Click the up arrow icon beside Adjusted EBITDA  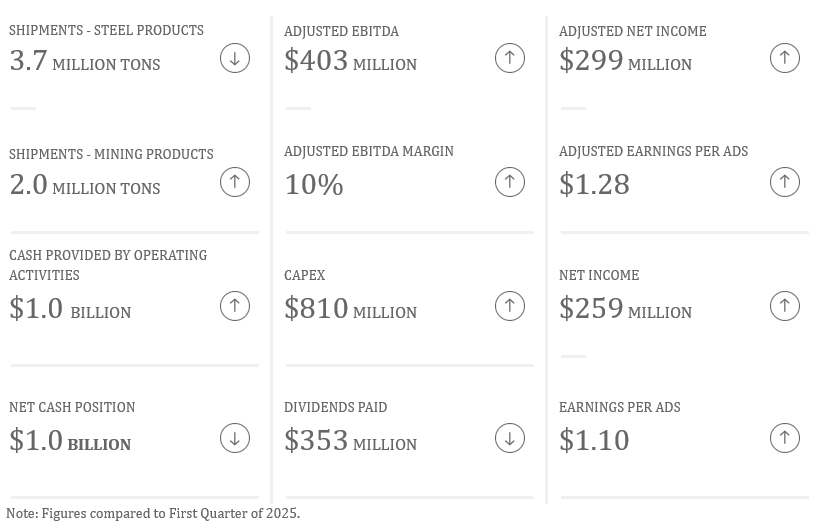(510, 58)
